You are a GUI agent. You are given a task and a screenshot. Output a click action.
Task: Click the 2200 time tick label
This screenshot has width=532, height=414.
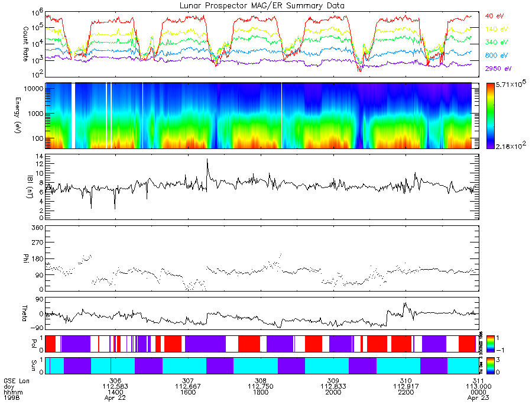[x=406, y=392]
